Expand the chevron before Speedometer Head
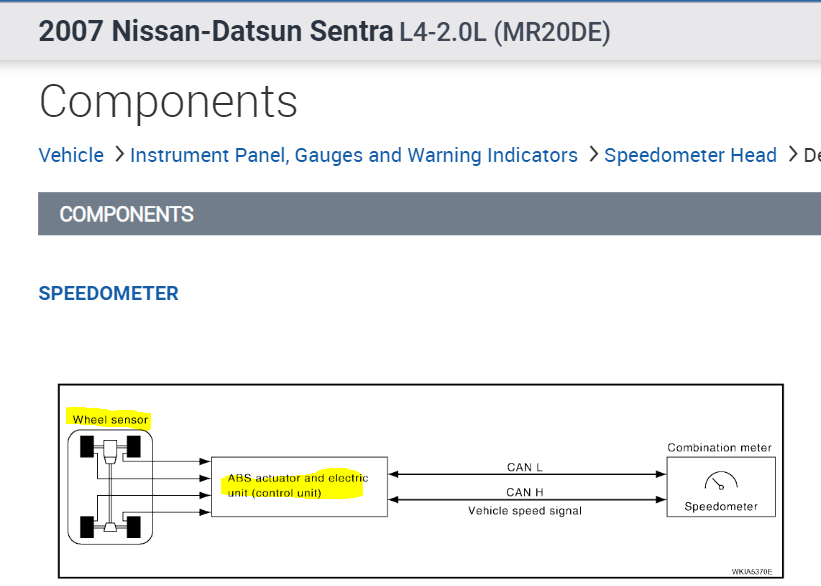821x586 pixels. pyautogui.click(x=592, y=155)
